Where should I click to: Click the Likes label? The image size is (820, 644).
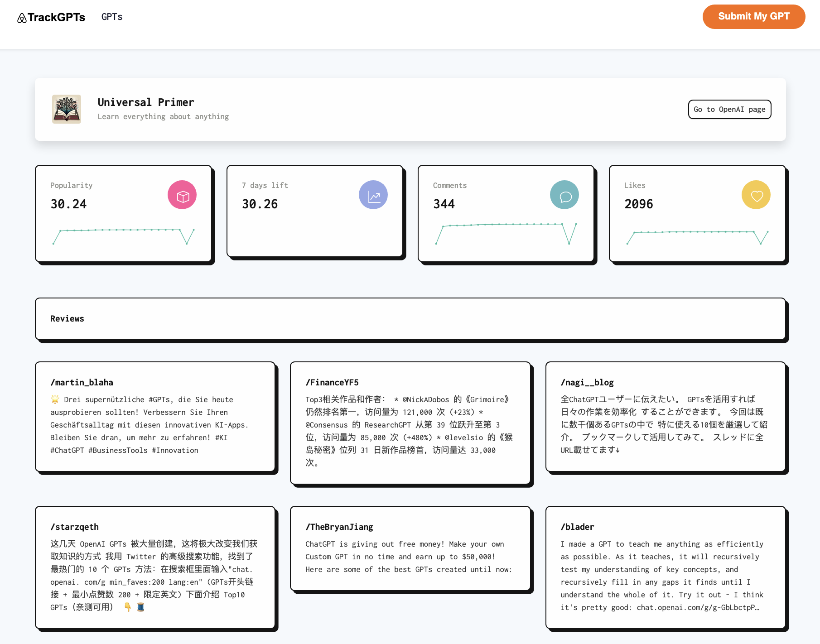635,185
